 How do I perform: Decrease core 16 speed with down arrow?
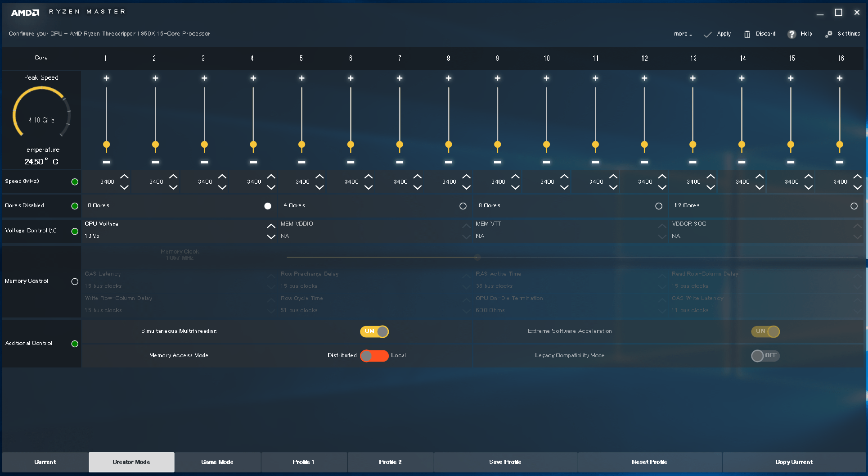click(857, 187)
